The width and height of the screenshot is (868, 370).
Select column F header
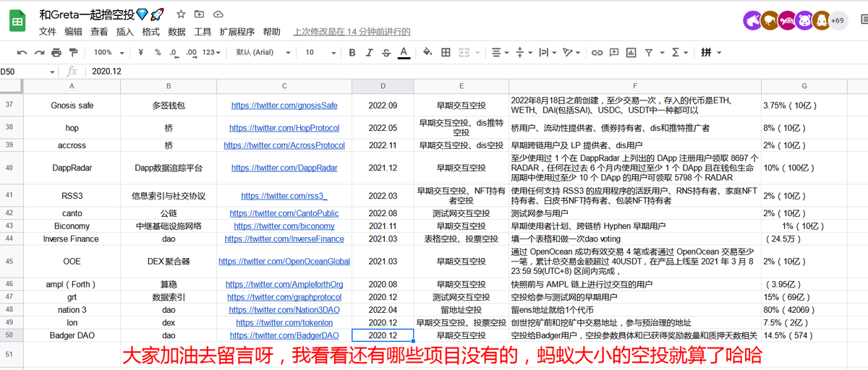634,86
